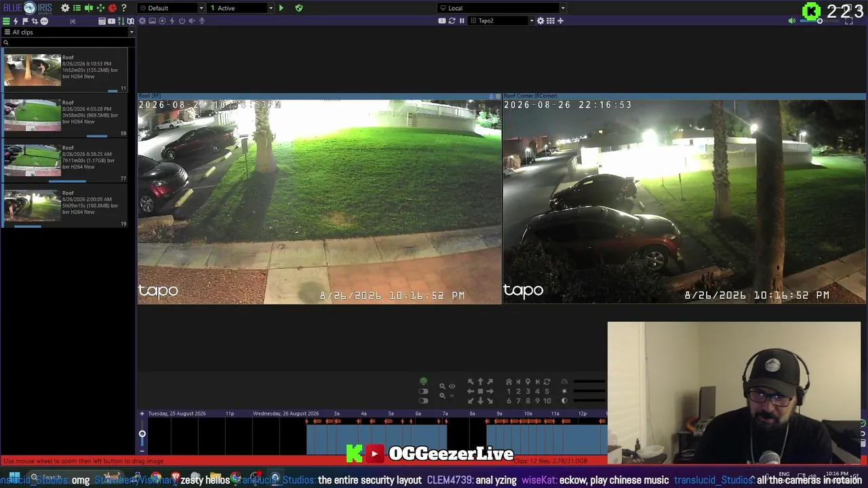Open the 8:38:25 AM Roof clip thumbnail
The height and width of the screenshot is (488, 868).
click(x=33, y=160)
